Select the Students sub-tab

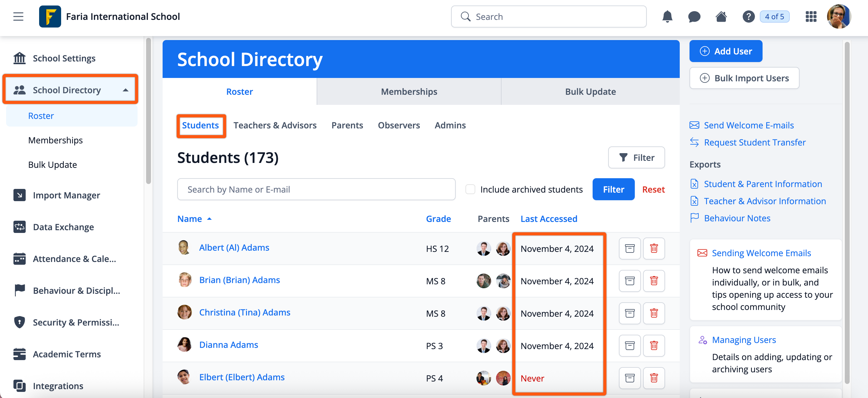pyautogui.click(x=200, y=125)
